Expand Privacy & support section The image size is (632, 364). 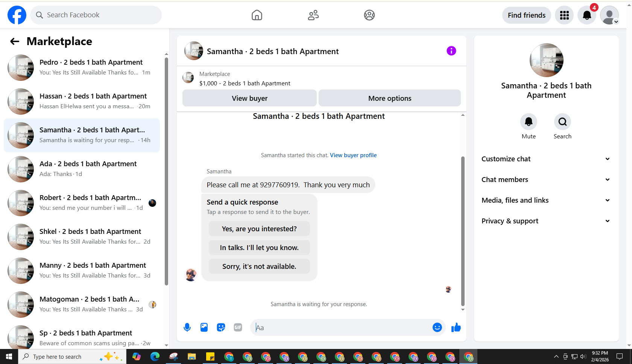tap(546, 221)
